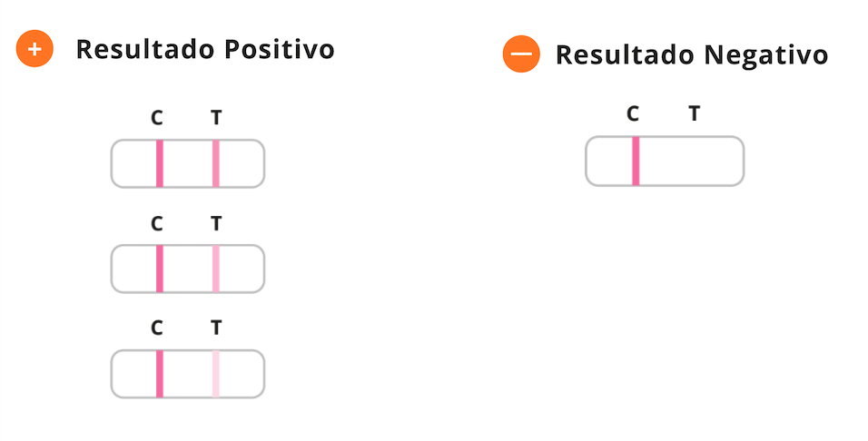Select the Resultado Negativo heading
Viewport: 868px width, 441px height.
click(x=692, y=55)
